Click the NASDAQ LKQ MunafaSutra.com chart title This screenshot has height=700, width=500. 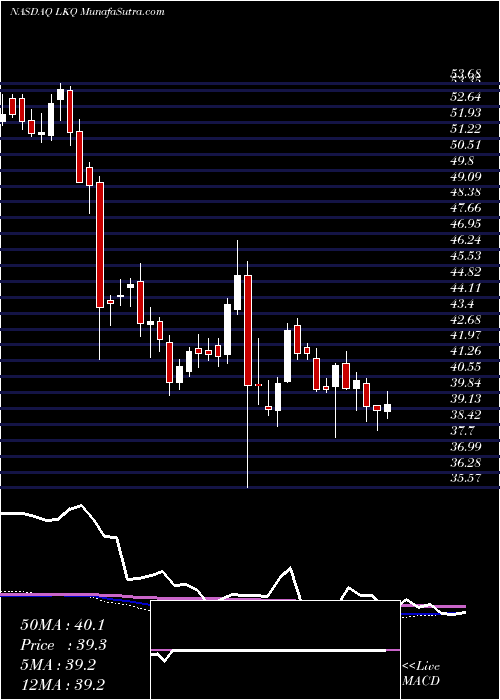(x=87, y=12)
